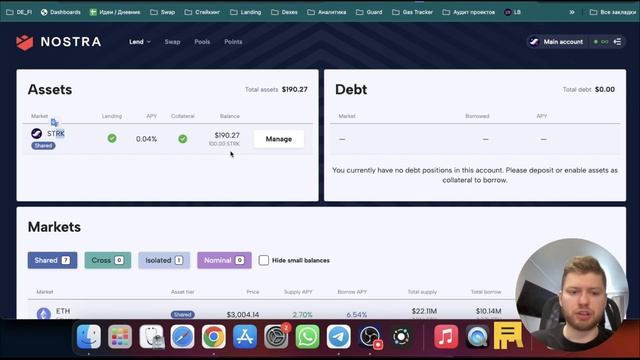This screenshot has width=640, height=360.
Task: Toggle STRK Collateral green checkmark
Action: pos(183,139)
